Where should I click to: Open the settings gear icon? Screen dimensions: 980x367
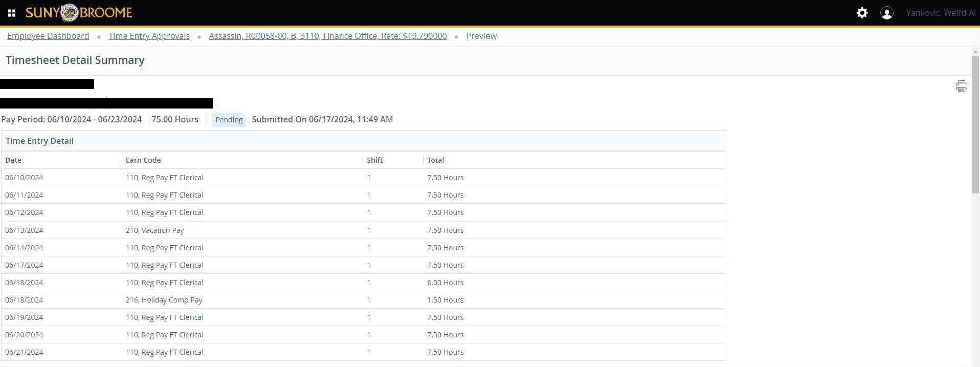(x=862, y=13)
